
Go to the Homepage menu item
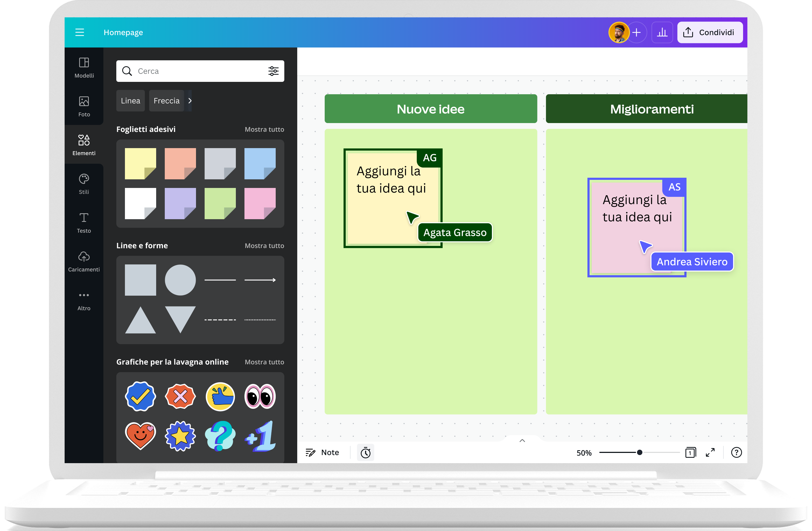(123, 32)
